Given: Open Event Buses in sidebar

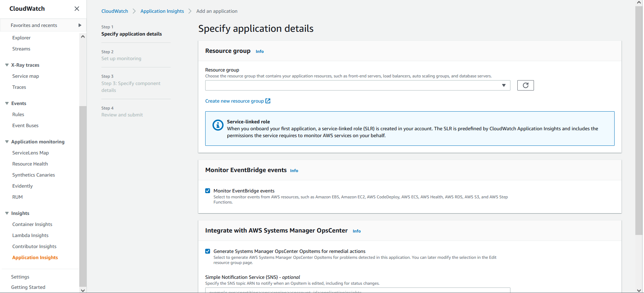Looking at the screenshot, I should tap(25, 125).
